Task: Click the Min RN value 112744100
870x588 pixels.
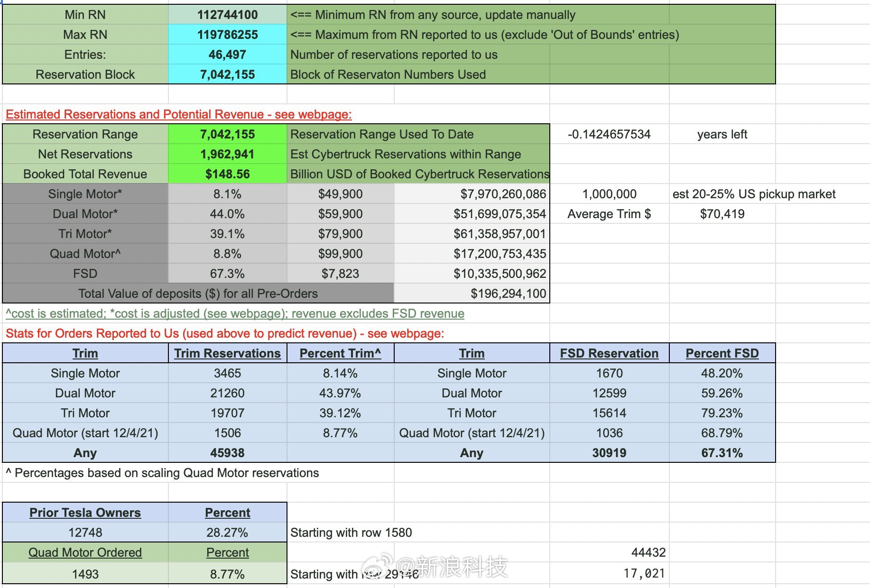Action: 227,15
